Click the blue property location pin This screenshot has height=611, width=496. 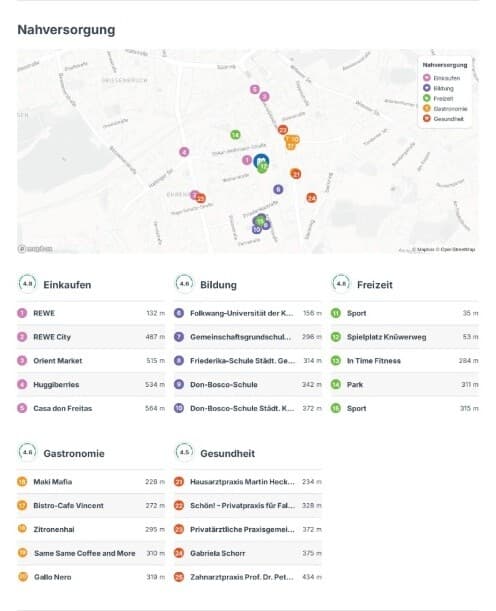[x=261, y=160]
